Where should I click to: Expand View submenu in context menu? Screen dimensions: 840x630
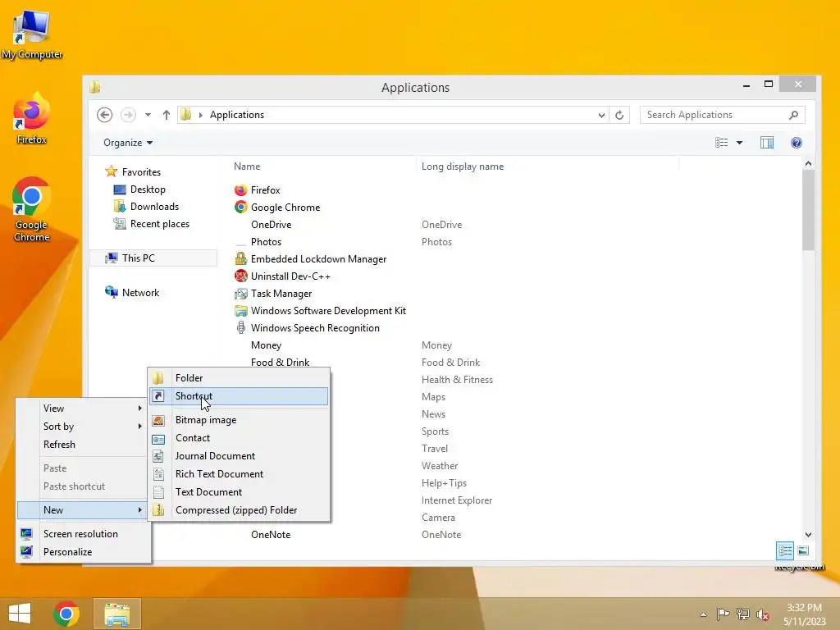point(83,409)
